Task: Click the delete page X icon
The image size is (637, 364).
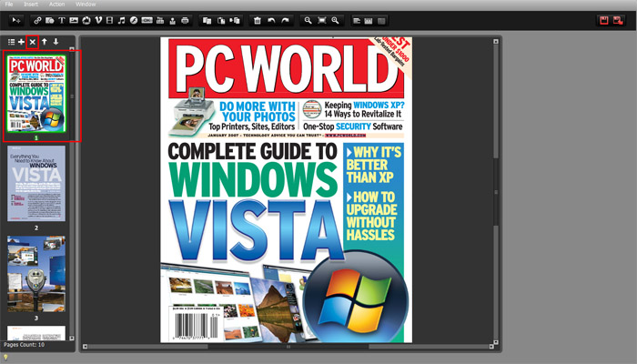Action: [x=33, y=42]
